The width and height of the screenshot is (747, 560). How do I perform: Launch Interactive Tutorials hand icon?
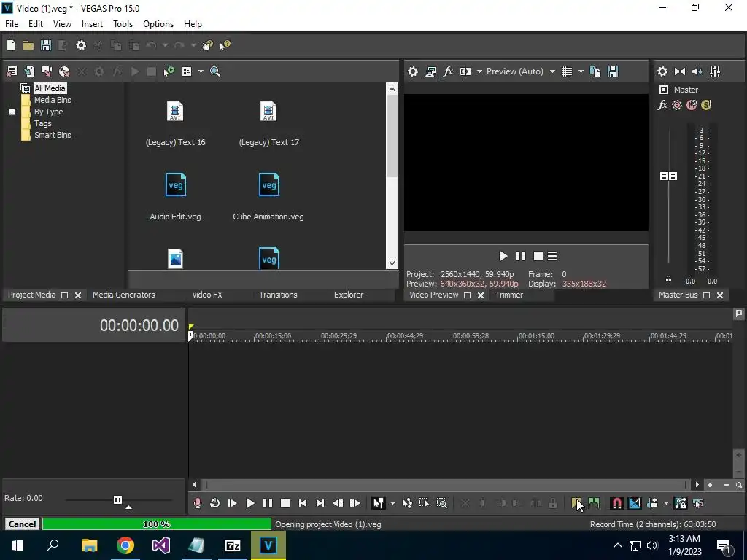[208, 45]
